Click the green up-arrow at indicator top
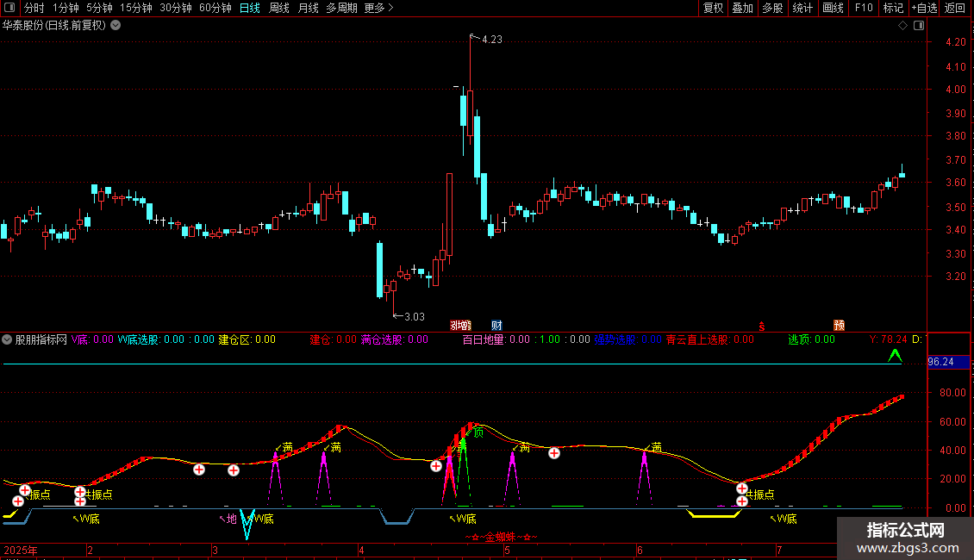This screenshot has width=974, height=560. pos(895,356)
